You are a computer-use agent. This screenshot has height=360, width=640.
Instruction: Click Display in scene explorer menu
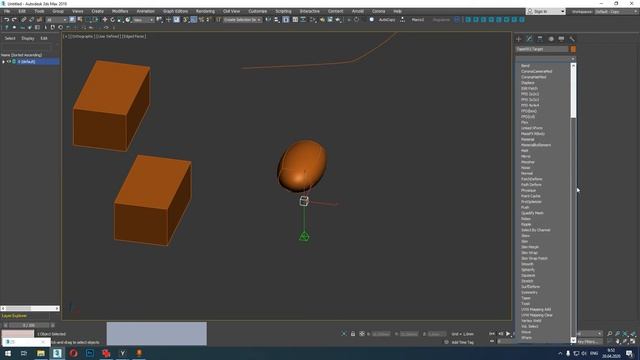(28, 38)
